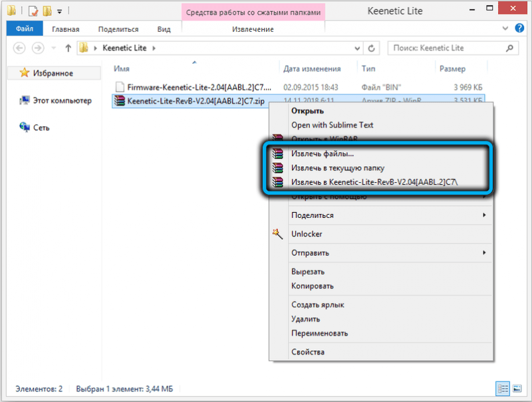The width and height of the screenshot is (532, 402).
Task: Click the Избранное star icon
Action: coord(25,72)
